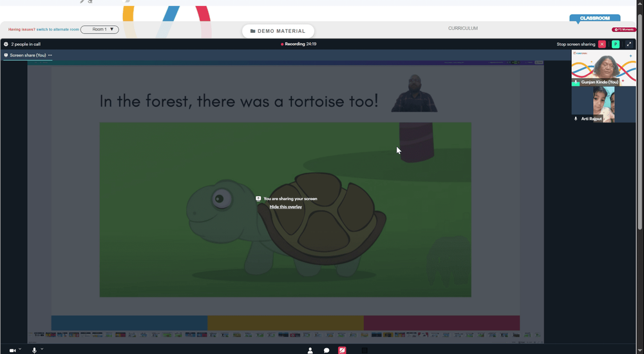Open call settings gear icon

(x=6, y=44)
